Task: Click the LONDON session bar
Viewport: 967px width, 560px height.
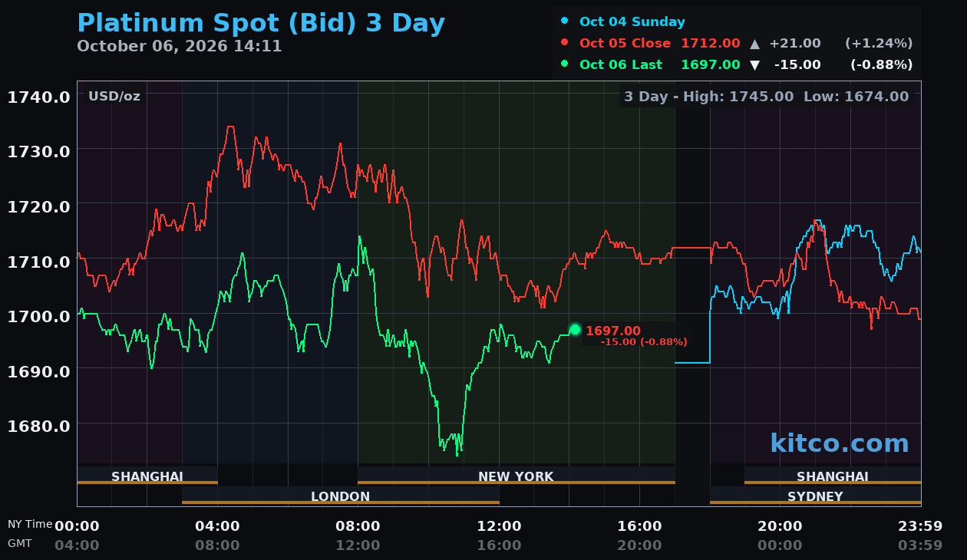Action: [x=341, y=496]
